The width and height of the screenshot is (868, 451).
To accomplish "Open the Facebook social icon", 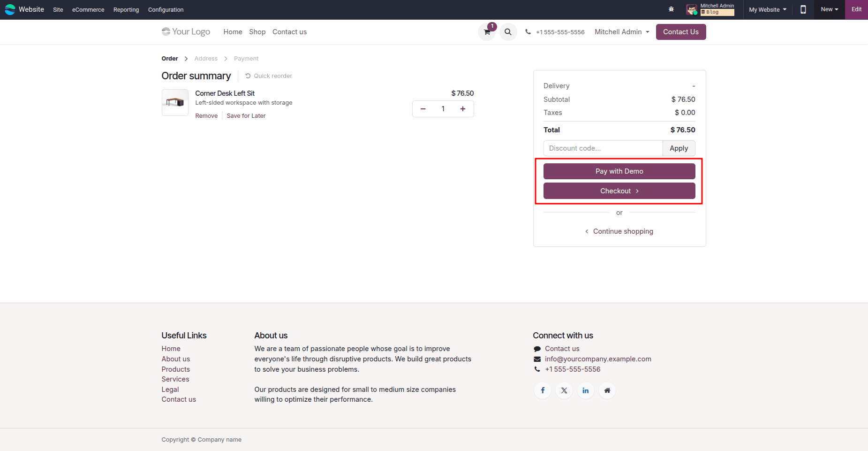I will click(x=543, y=390).
